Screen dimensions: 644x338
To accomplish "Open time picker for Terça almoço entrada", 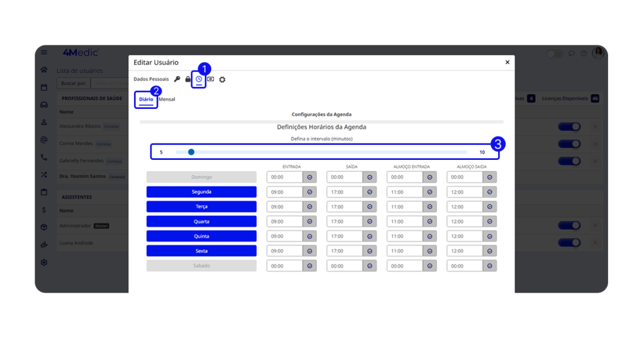I will (x=430, y=207).
